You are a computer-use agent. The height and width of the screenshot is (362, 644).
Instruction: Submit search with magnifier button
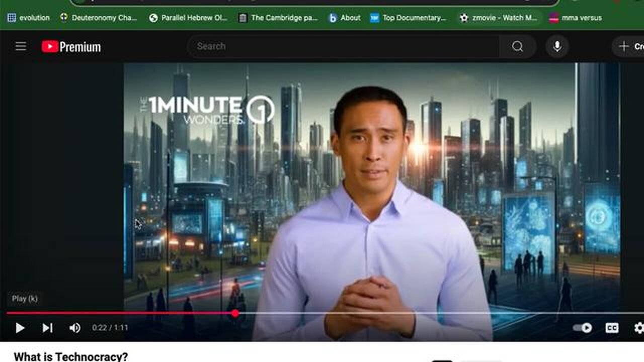coord(517,46)
